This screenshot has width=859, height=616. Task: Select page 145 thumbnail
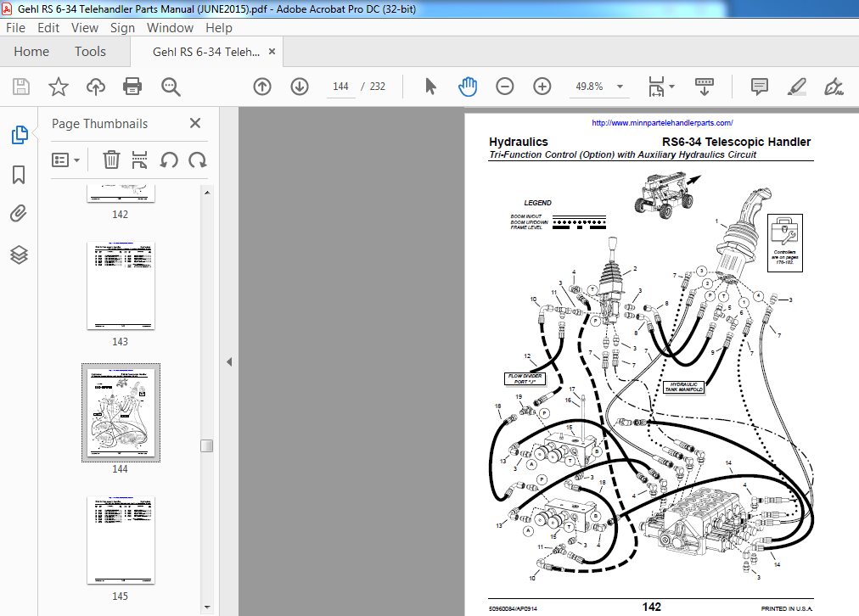(x=121, y=540)
